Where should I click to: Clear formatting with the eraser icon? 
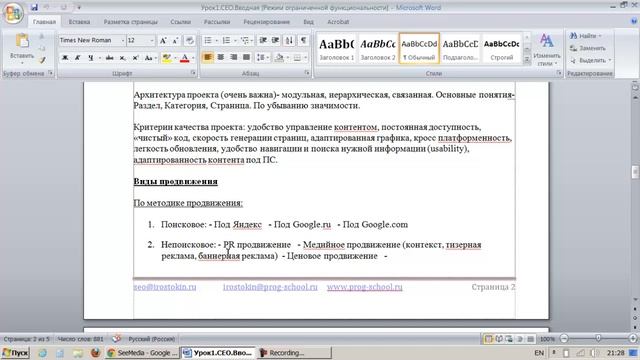tap(190, 40)
